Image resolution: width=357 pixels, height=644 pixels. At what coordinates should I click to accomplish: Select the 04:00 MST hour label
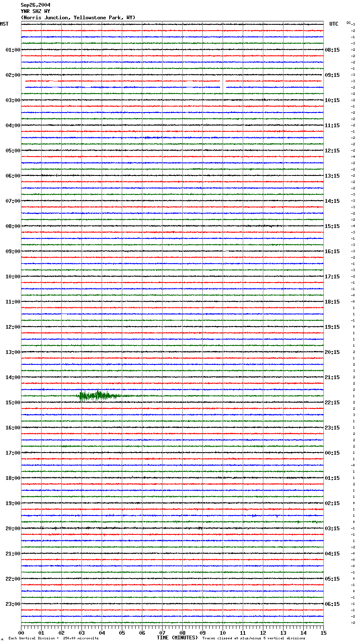click(x=13, y=126)
